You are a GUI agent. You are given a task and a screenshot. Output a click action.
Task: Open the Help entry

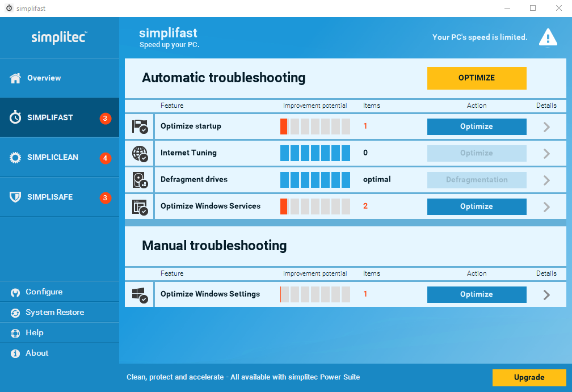pos(60,332)
